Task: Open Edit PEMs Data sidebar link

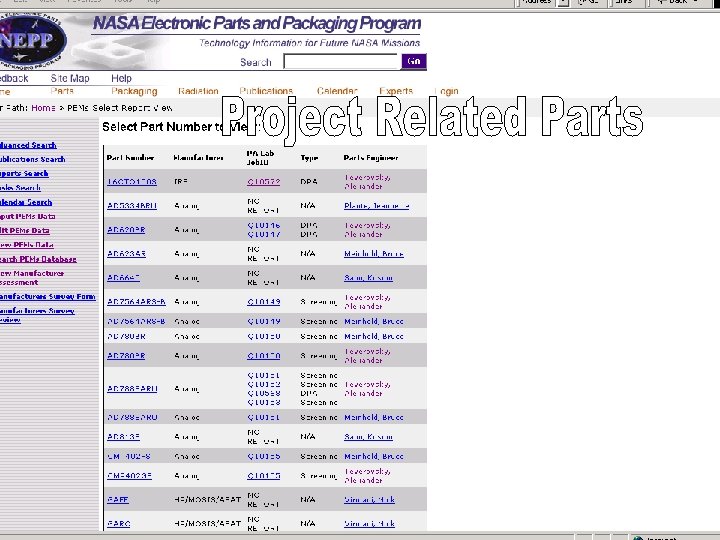Action: tap(25, 231)
